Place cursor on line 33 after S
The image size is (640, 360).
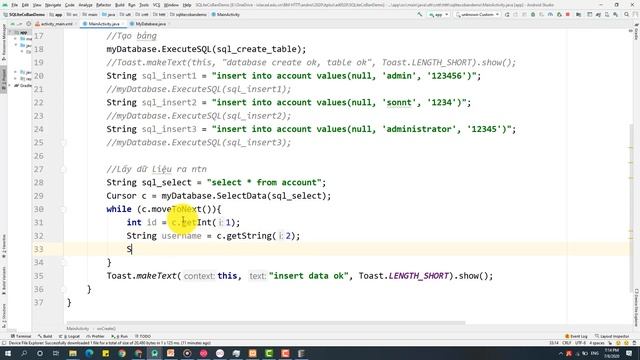[x=132, y=249]
